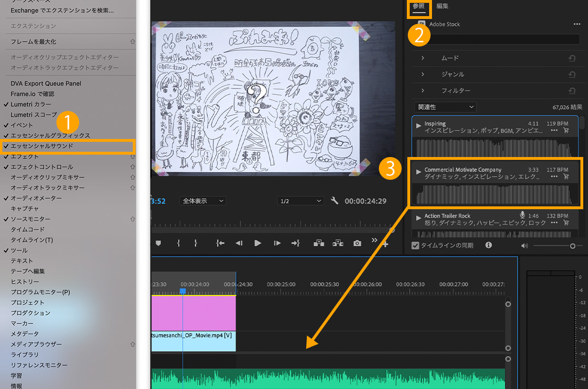Click the Extract button icon
This screenshot has width=588, height=389.
pos(338,243)
